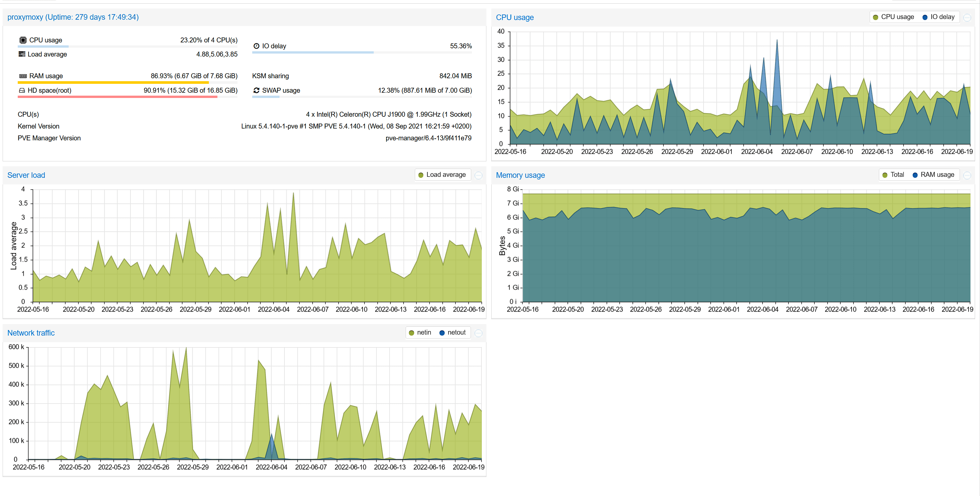Click the '600 k' axis label in Network chart
This screenshot has width=980, height=496.
(x=16, y=347)
